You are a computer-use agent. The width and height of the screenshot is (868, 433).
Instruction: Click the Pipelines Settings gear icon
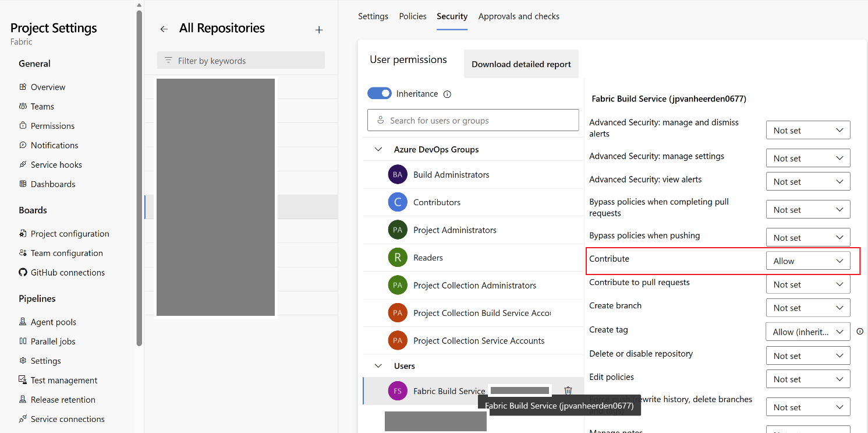pos(23,361)
